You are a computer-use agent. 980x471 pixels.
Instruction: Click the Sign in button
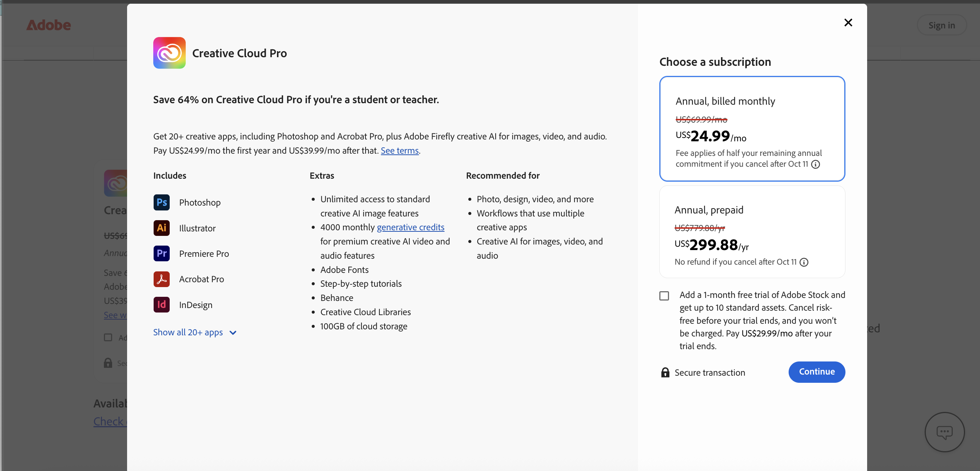(x=941, y=25)
